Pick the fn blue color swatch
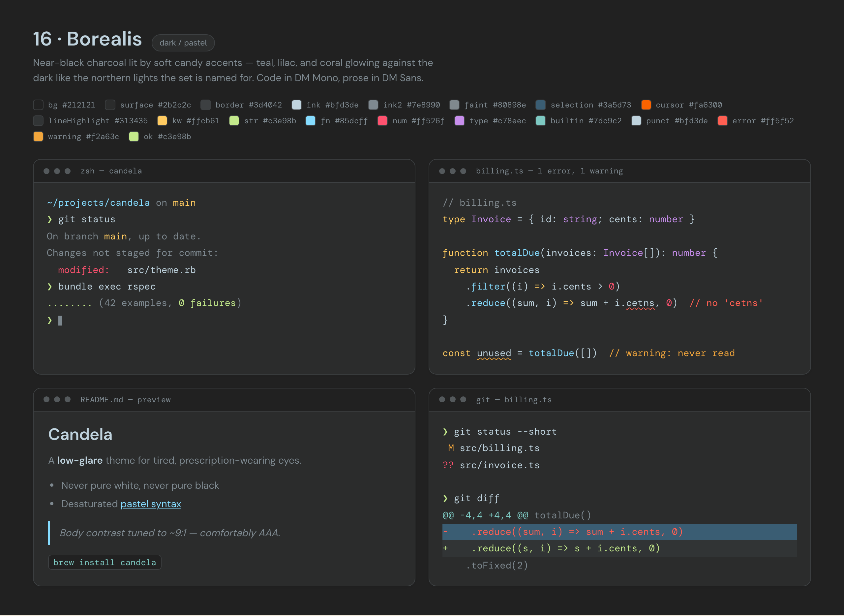The image size is (844, 616). [x=311, y=121]
